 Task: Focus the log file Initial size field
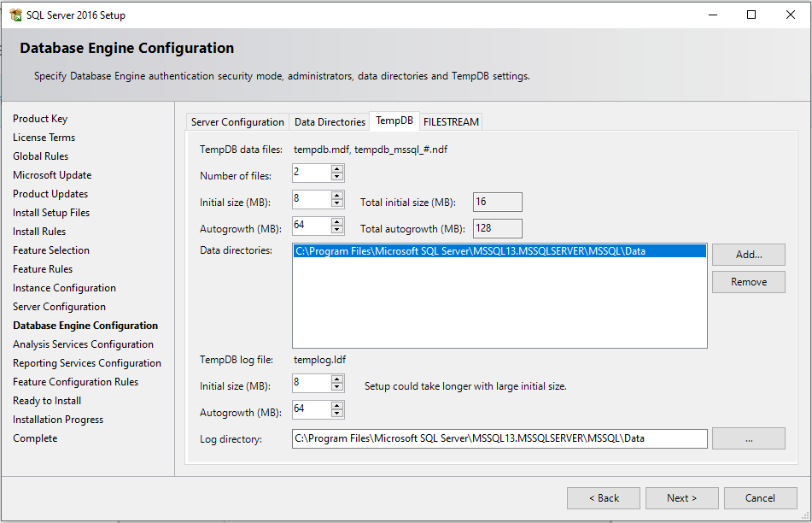[312, 383]
